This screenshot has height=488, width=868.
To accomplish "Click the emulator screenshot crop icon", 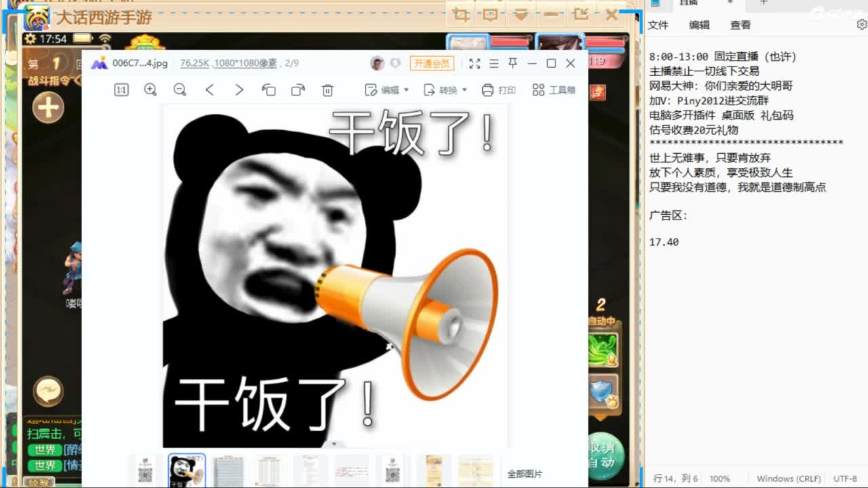I will pyautogui.click(x=460, y=14).
